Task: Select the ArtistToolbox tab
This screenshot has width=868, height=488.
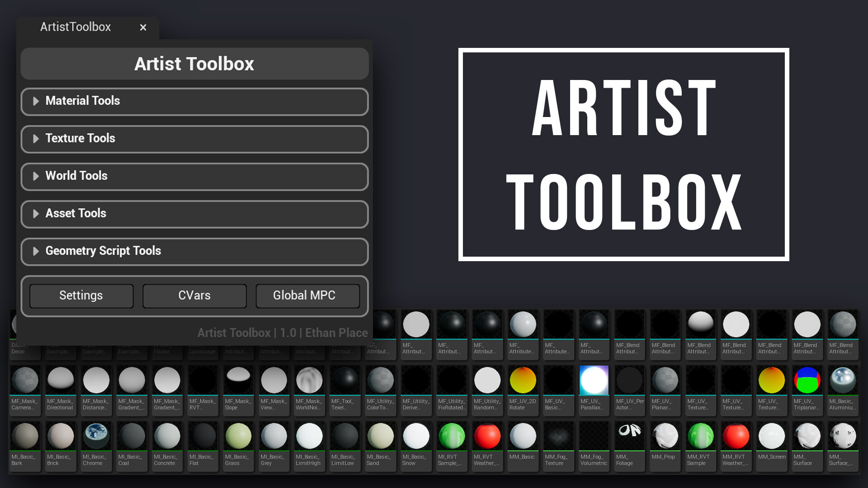Action: coord(75,27)
